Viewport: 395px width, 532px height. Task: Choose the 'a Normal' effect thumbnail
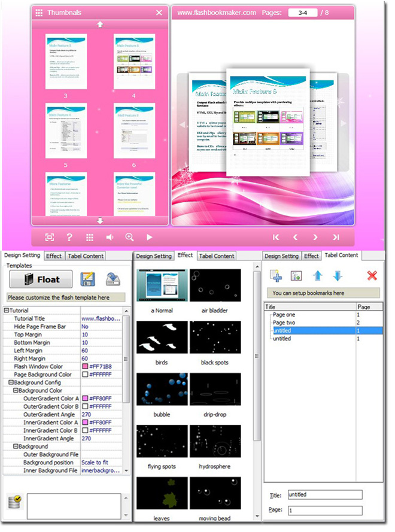[x=162, y=285]
